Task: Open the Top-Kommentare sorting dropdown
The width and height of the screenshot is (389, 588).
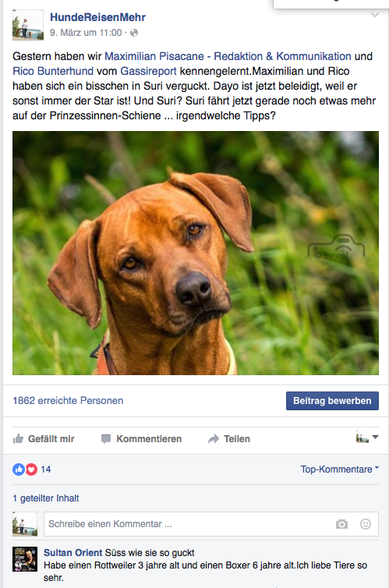Action: point(340,469)
